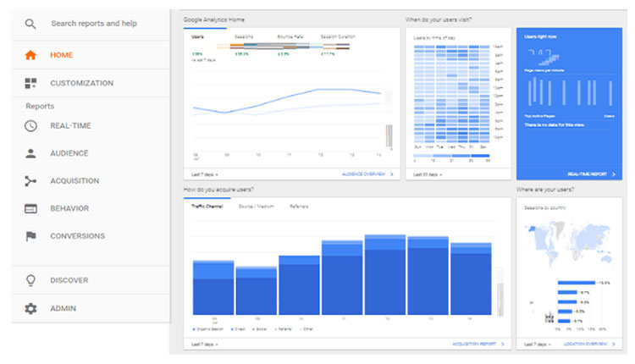Viewport: 635px width, 364px height.
Task: Click the Admin gear icon
Action: [x=30, y=308]
